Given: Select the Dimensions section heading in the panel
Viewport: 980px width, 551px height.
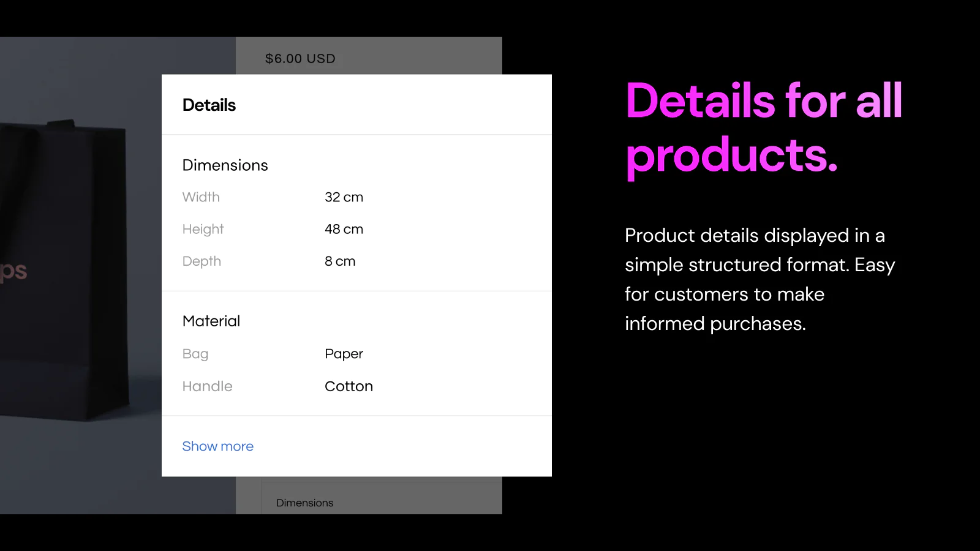Looking at the screenshot, I should (225, 165).
